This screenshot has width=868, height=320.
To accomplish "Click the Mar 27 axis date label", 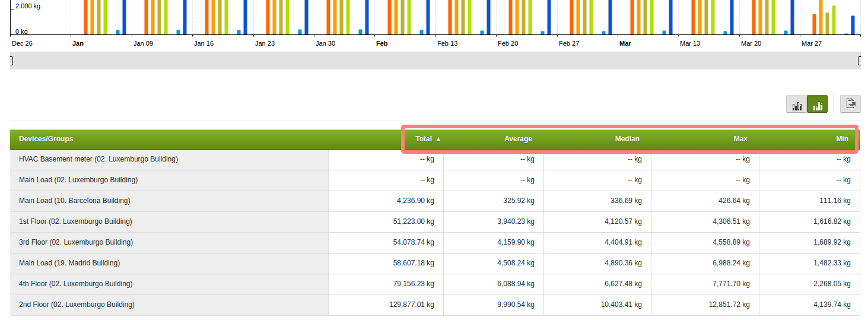I will (812, 43).
